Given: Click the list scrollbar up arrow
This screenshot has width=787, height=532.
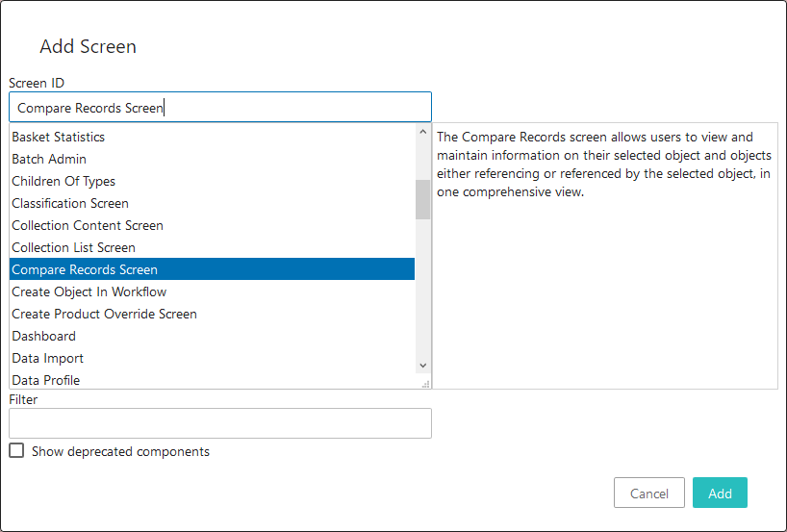Looking at the screenshot, I should [422, 132].
